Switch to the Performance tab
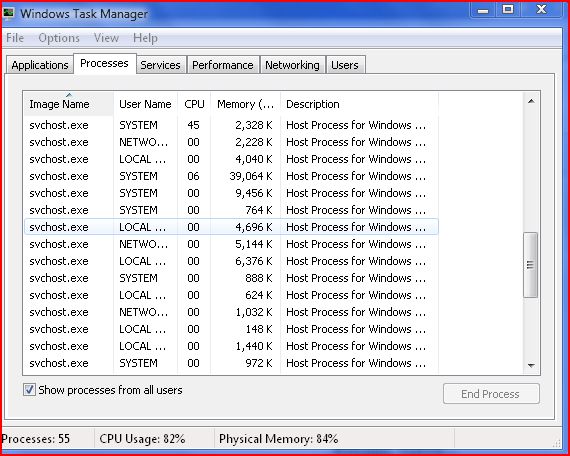This screenshot has width=570, height=456. 223,65
